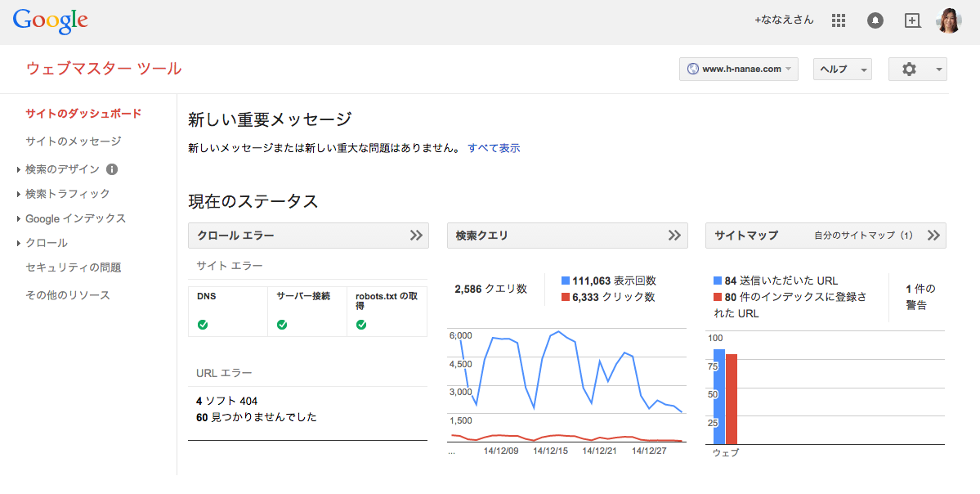Click the サイト エラー label
The width and height of the screenshot is (980, 494).
pos(230,266)
